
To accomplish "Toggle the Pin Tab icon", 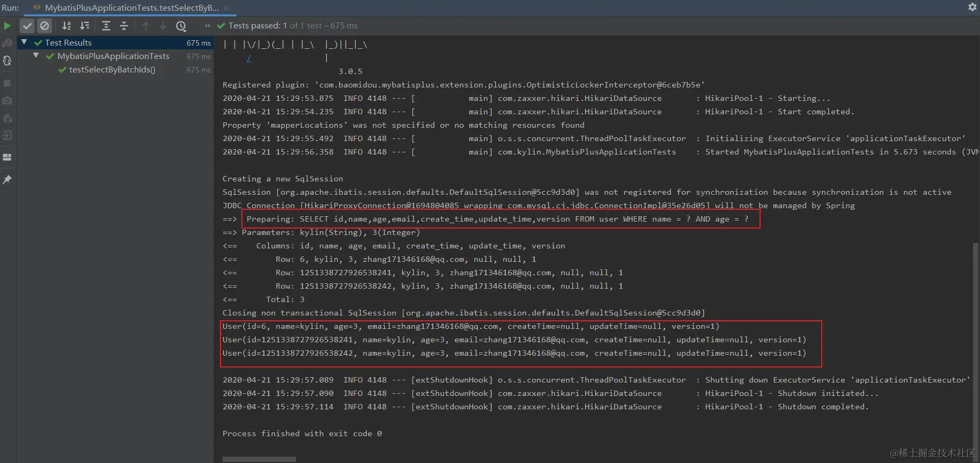I will [x=7, y=180].
